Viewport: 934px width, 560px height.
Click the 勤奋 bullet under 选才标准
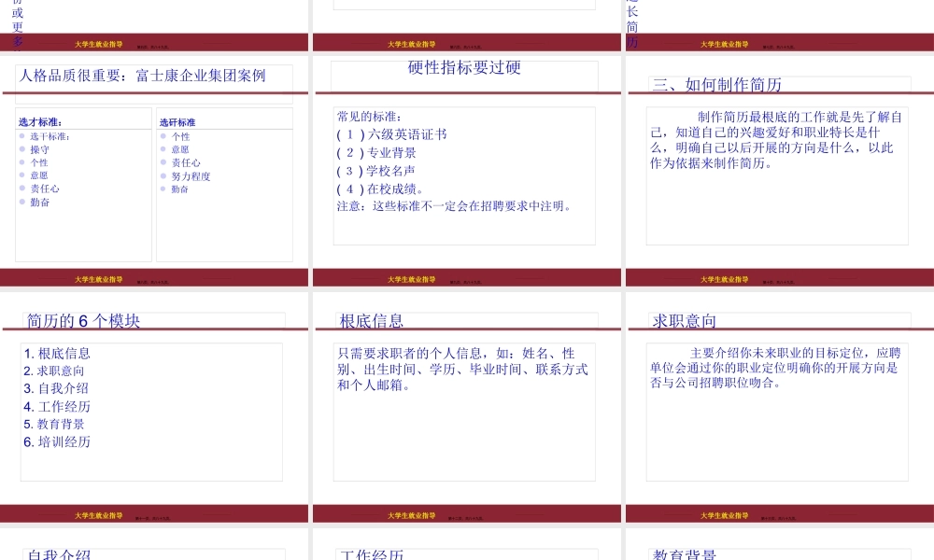(40, 201)
